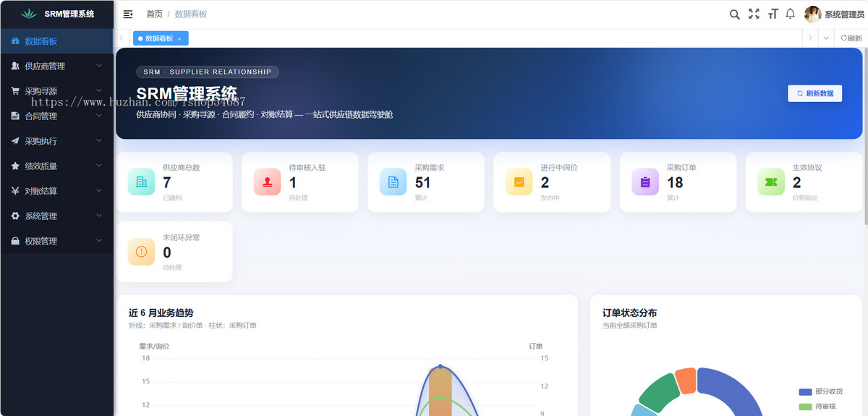Click the 供应商总数 building icon

[x=141, y=182]
